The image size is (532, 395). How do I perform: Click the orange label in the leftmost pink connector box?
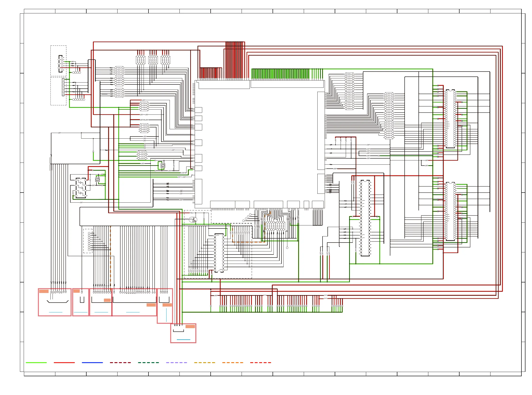(44, 291)
